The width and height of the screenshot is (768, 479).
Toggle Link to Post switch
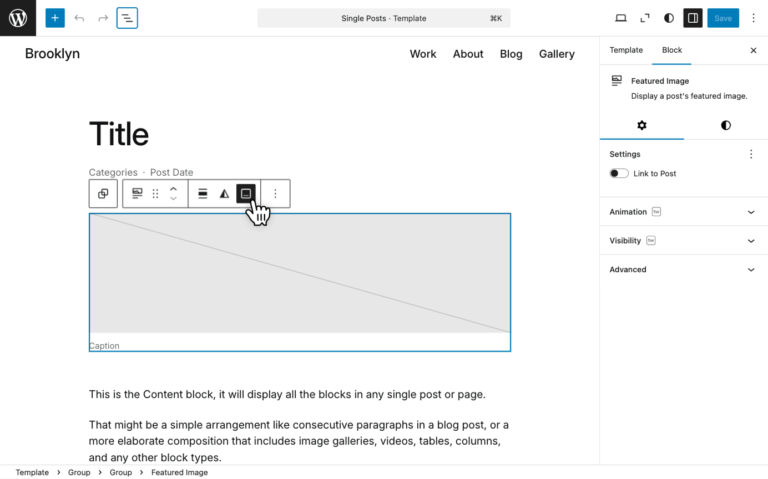click(x=619, y=173)
